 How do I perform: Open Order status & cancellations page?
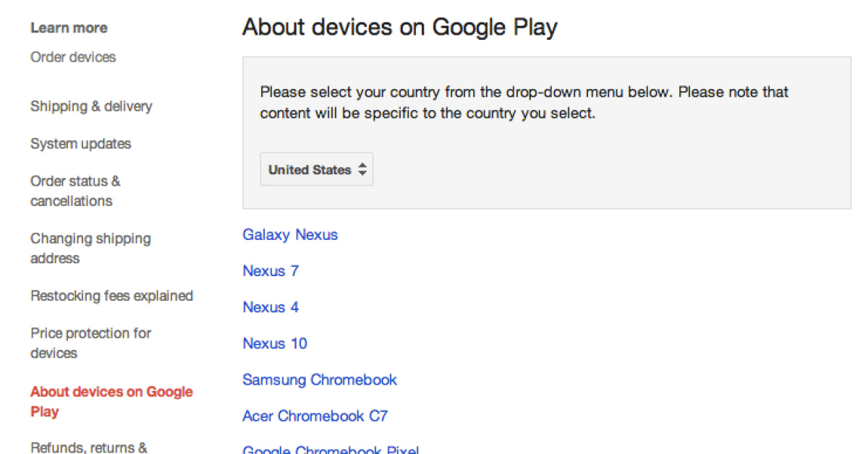(x=75, y=191)
